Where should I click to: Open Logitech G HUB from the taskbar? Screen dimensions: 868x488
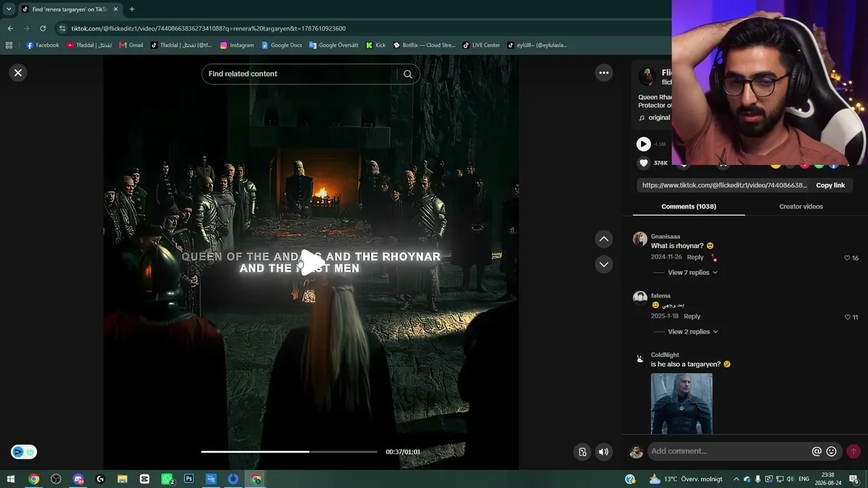(x=100, y=479)
